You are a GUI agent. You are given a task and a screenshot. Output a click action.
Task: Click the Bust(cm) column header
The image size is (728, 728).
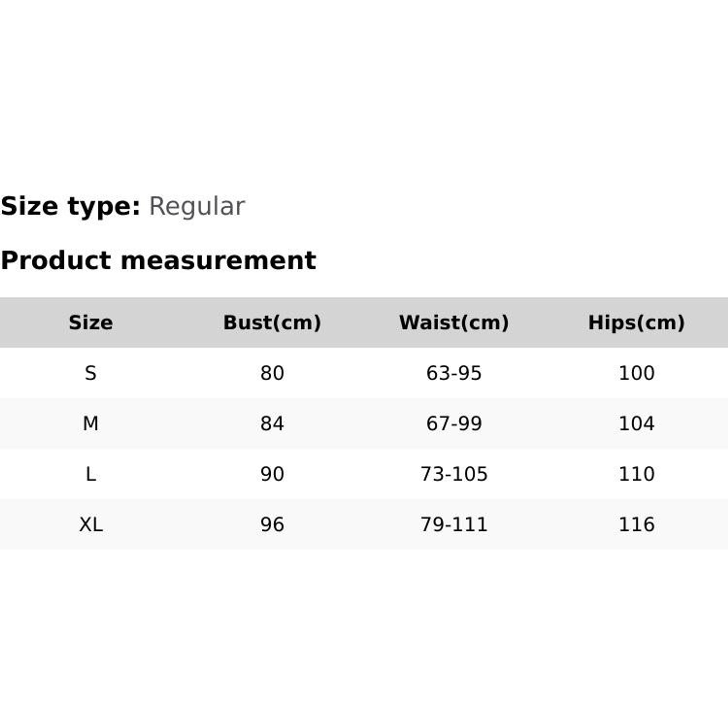click(x=272, y=323)
